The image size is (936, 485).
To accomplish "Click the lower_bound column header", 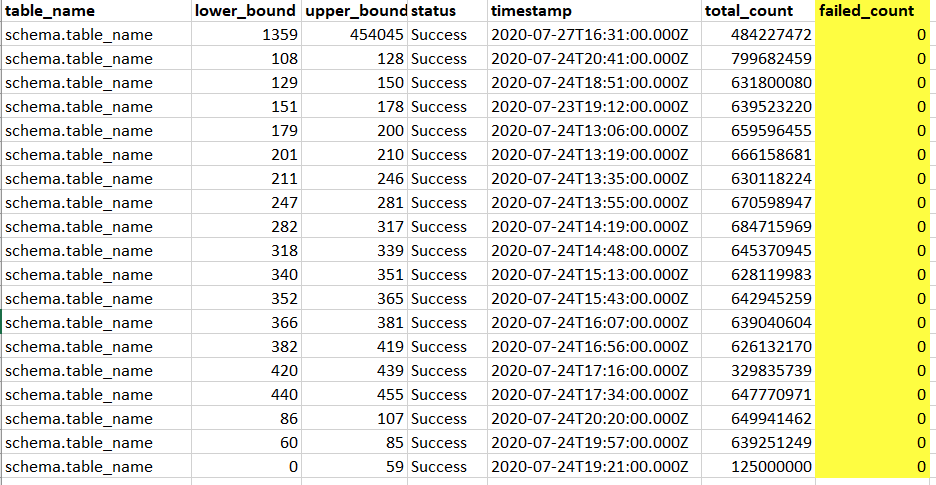I will [x=244, y=11].
